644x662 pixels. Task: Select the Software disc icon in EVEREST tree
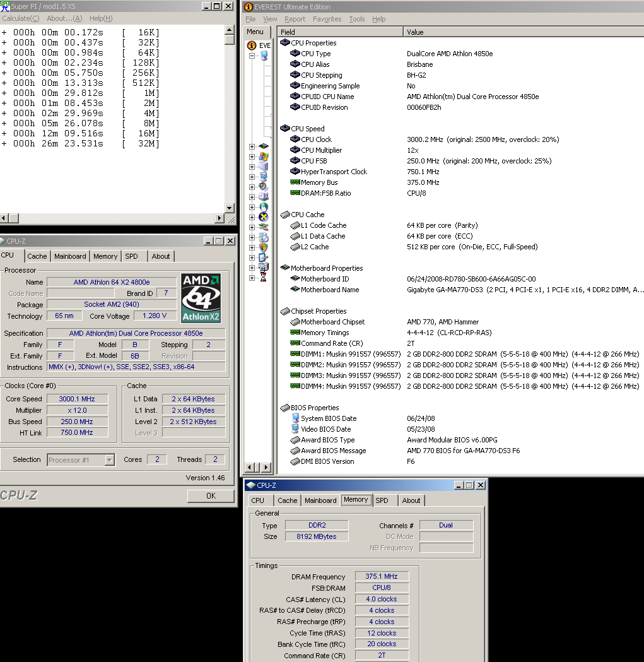click(x=264, y=237)
